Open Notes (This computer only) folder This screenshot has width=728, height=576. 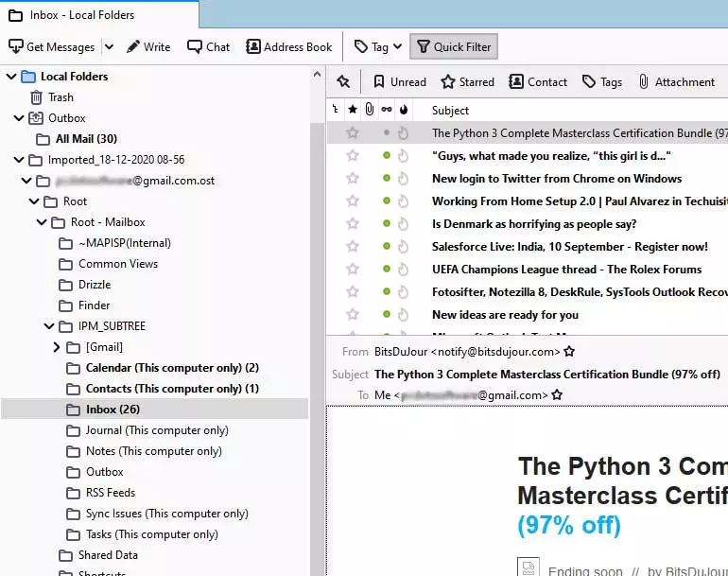point(154,451)
